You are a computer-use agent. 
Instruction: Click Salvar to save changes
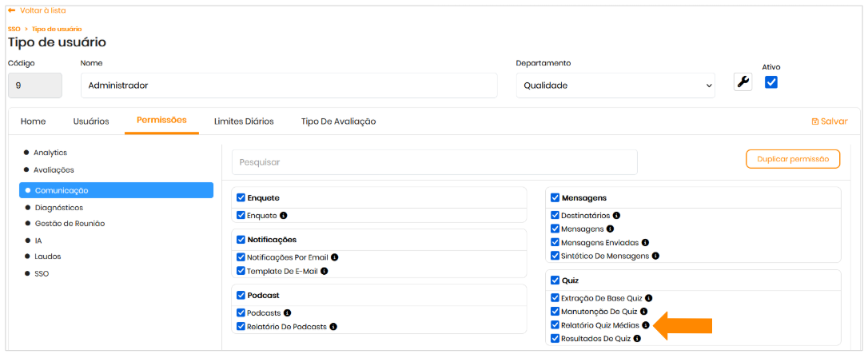pos(829,121)
